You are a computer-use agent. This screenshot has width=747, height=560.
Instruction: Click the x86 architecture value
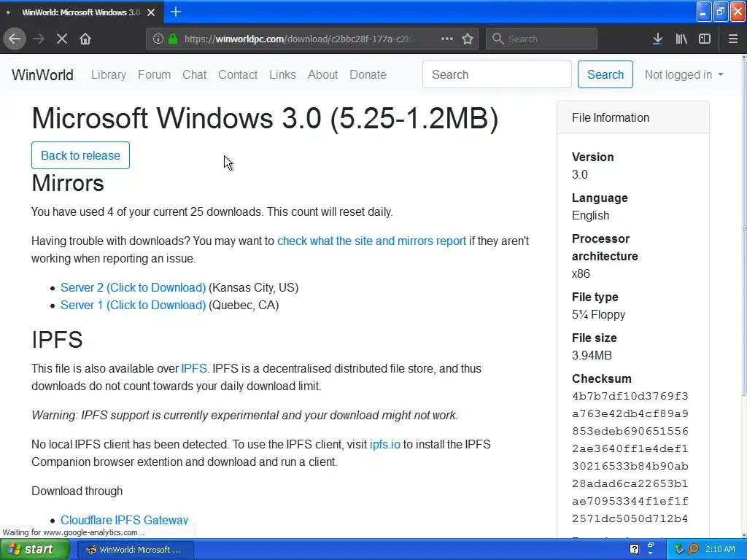[x=581, y=274]
